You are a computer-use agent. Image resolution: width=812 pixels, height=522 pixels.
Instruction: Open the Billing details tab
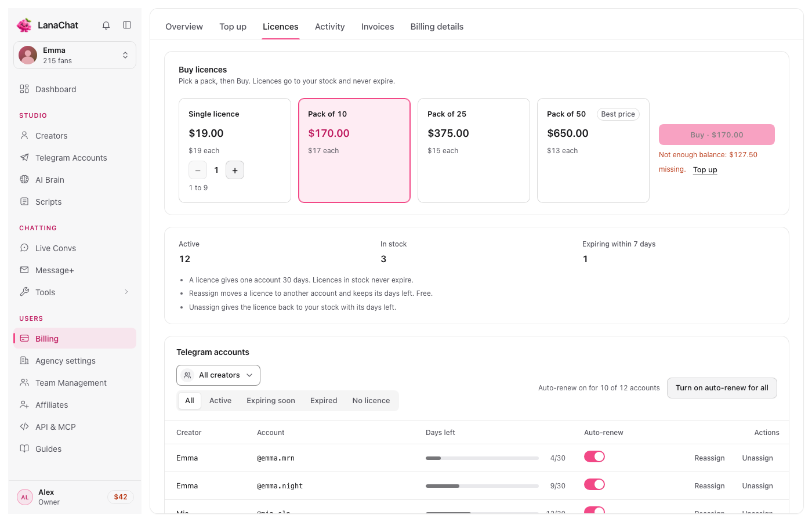point(437,27)
